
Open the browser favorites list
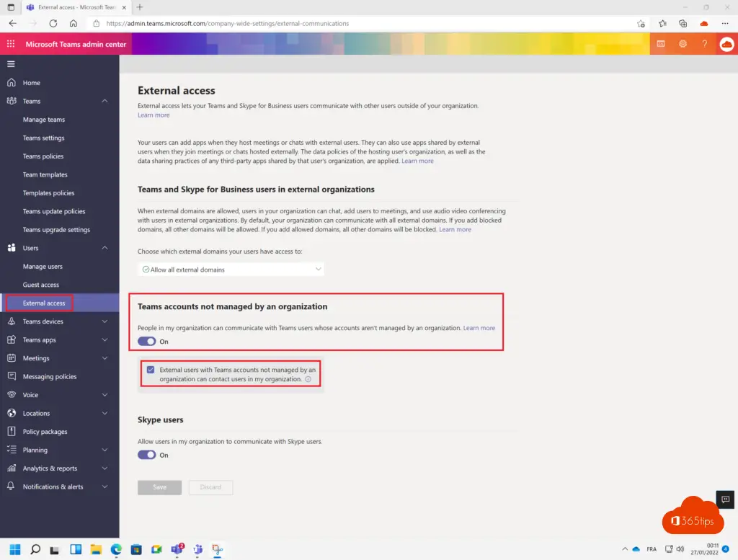point(663,24)
